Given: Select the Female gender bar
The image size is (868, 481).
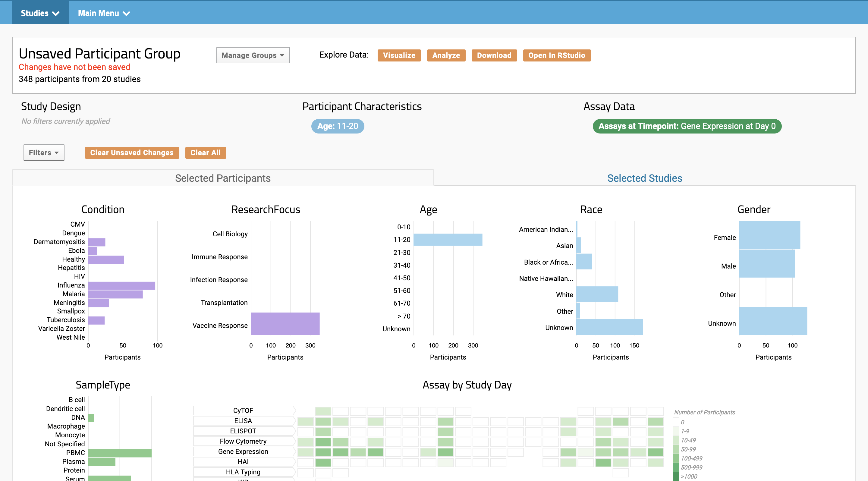Looking at the screenshot, I should click(x=769, y=235).
